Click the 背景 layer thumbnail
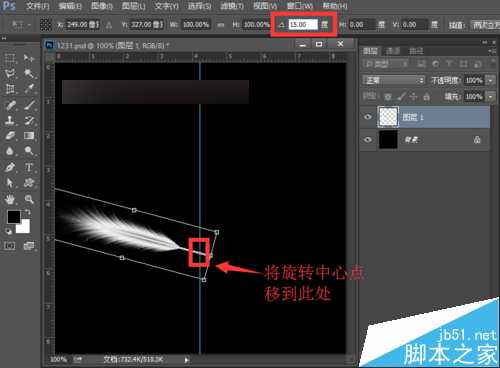 click(388, 139)
